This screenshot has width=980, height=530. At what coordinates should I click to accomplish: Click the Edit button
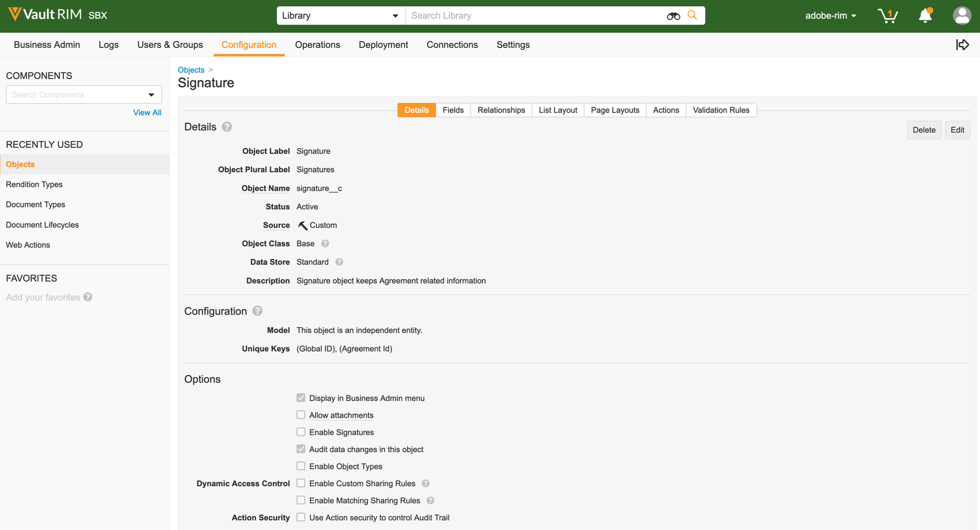(957, 130)
